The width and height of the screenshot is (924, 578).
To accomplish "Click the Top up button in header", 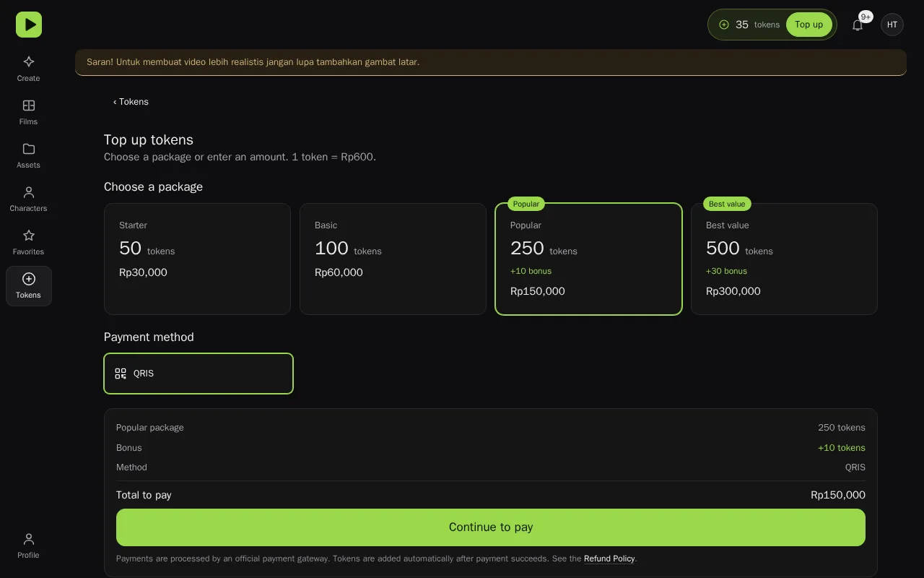I will (808, 25).
